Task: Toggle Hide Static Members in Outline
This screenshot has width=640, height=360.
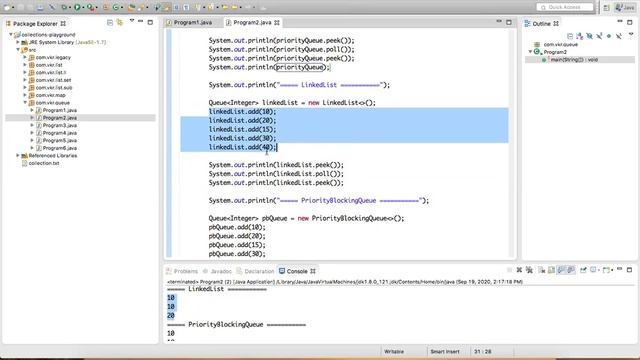Action: [599, 36]
